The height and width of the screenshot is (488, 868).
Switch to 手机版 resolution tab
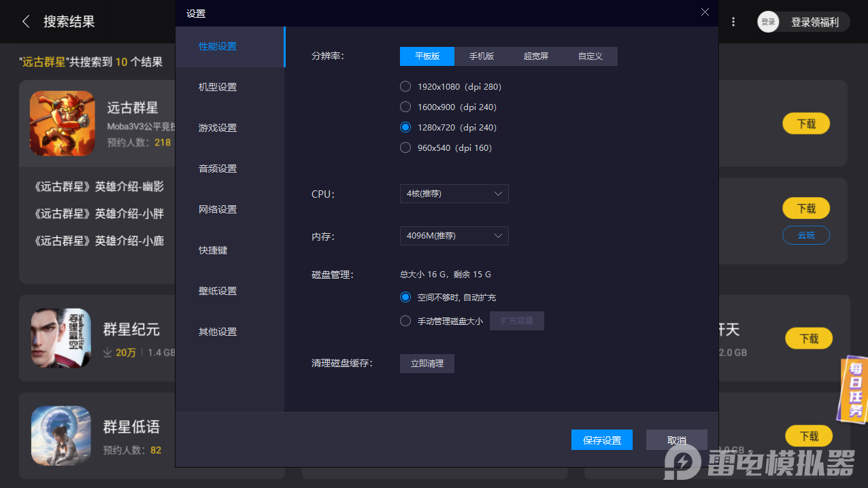coord(482,56)
